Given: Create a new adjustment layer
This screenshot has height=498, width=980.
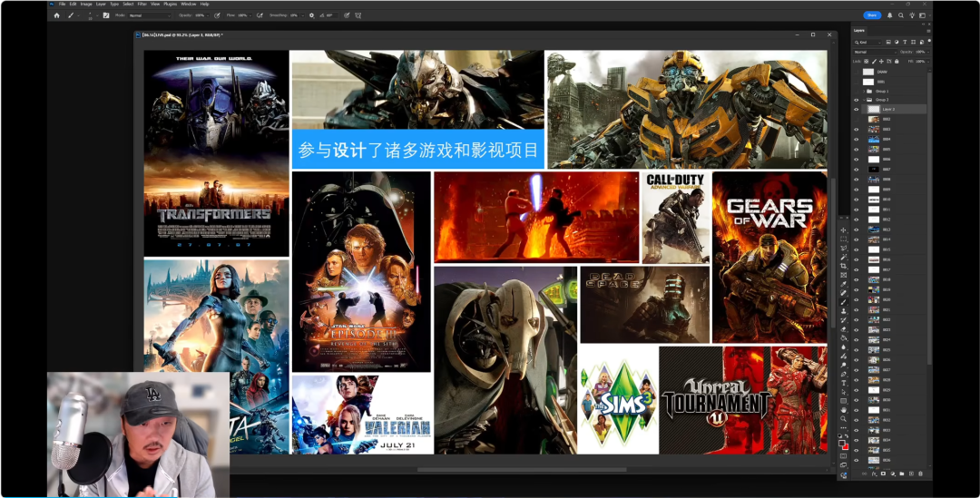Looking at the screenshot, I should pyautogui.click(x=893, y=474).
